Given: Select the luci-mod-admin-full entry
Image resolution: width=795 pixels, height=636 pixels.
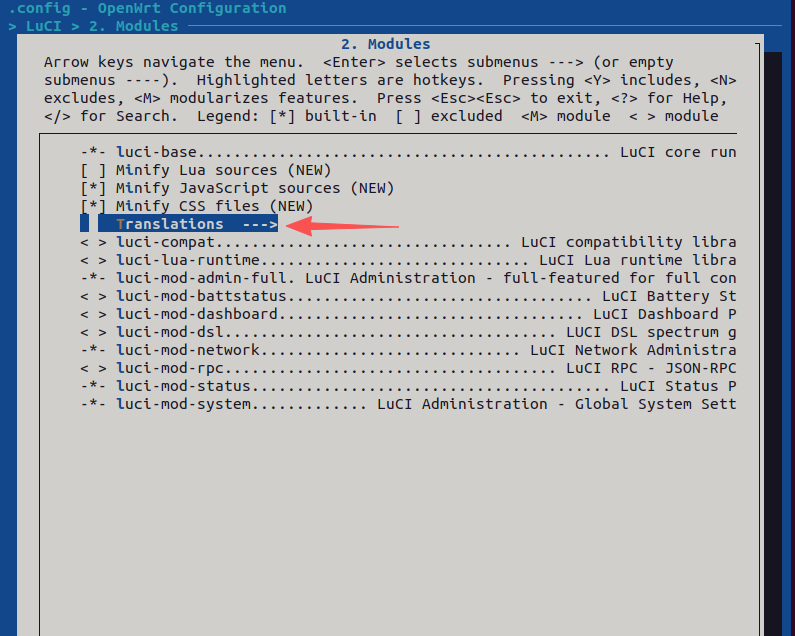Looking at the screenshot, I should 408,278.
